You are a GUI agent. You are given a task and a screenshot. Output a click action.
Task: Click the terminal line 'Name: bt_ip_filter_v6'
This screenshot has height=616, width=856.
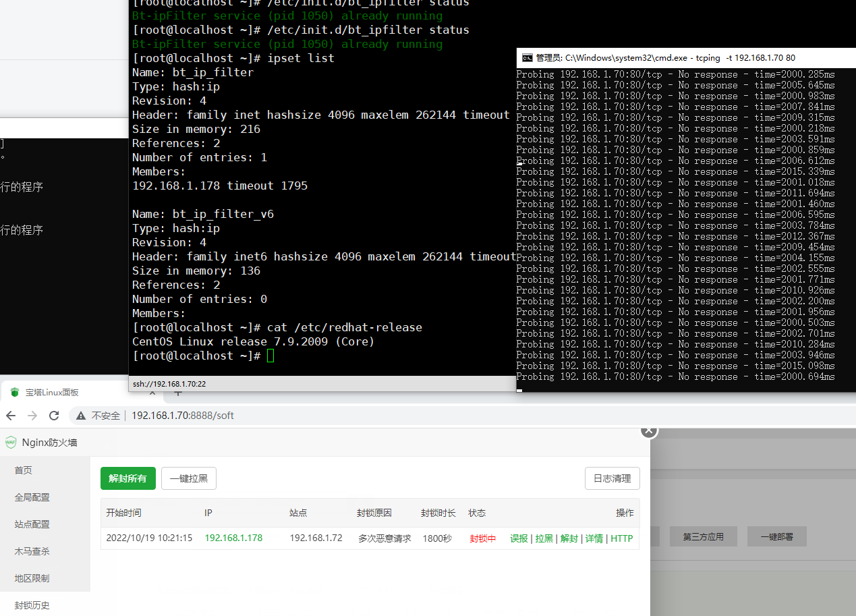click(203, 214)
